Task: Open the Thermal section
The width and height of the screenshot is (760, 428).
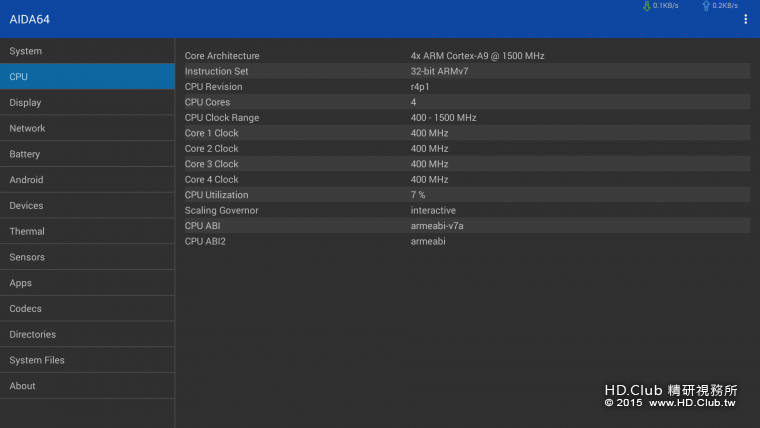Action: tap(87, 231)
